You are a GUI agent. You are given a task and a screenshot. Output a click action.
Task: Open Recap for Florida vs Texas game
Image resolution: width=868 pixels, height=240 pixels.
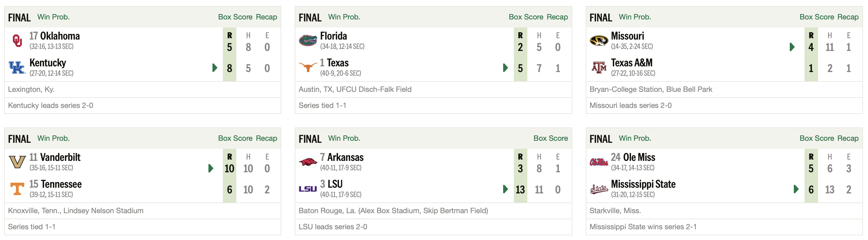[x=557, y=17]
